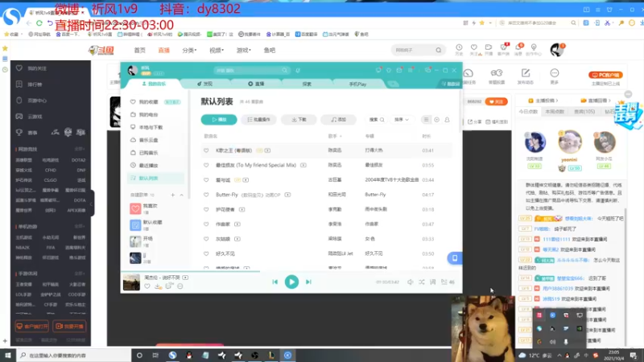Play or pause the current song

coord(291,282)
